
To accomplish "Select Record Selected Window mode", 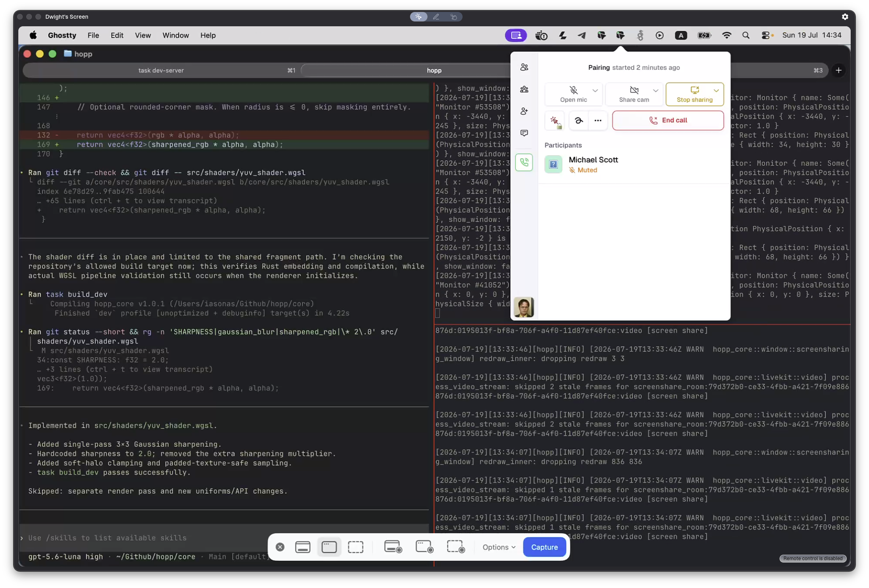I will tap(424, 547).
